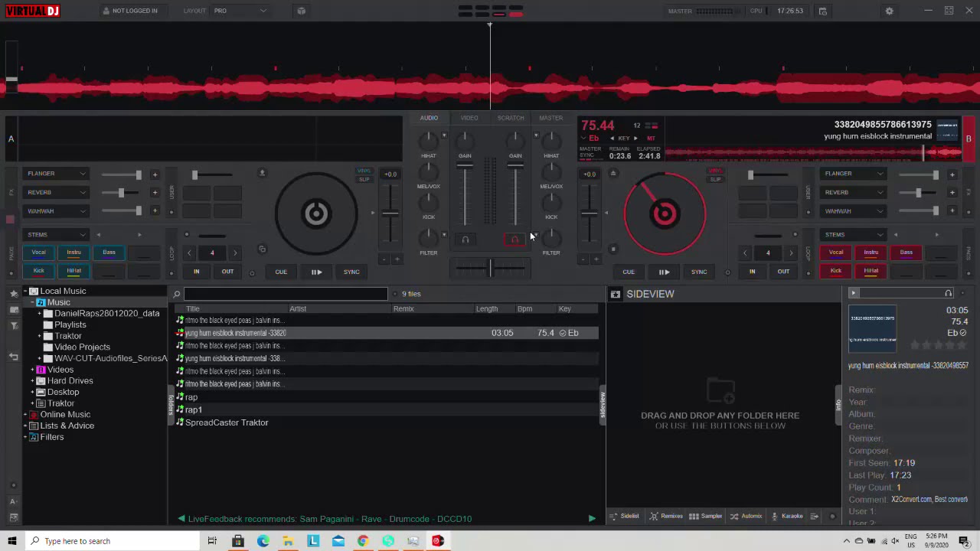Toggle right deck Bass stem pad
Viewport: 980px width, 551px height.
[x=906, y=253]
